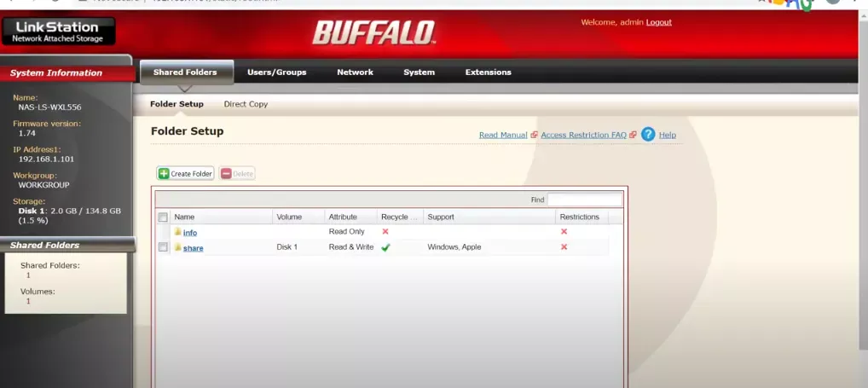Image resolution: width=868 pixels, height=388 pixels.
Task: Click the folder icon beside share
Action: (178, 246)
